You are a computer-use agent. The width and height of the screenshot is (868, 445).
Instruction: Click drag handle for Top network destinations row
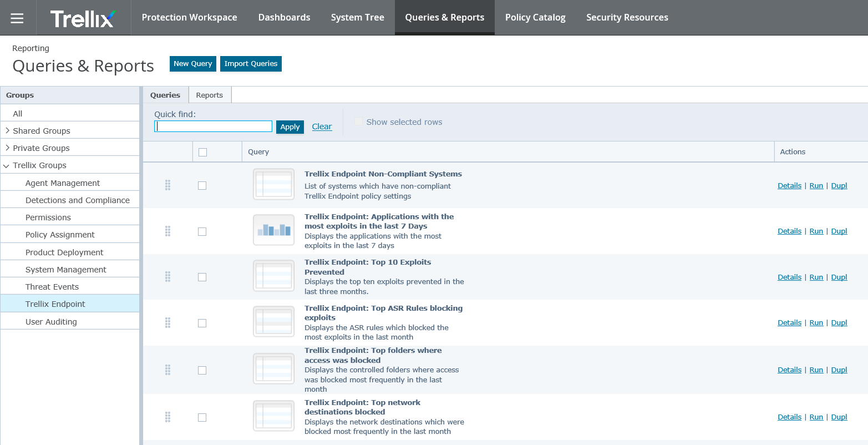point(167,417)
